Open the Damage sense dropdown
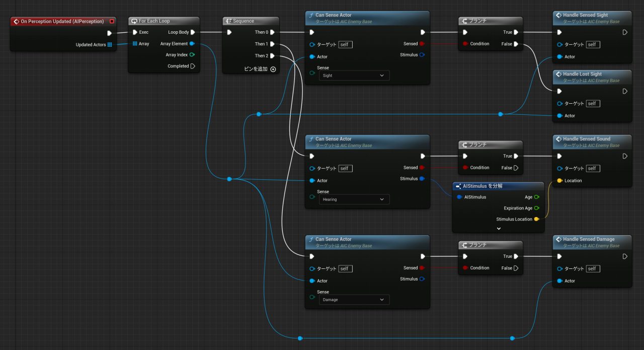Image resolution: width=644 pixels, height=350 pixels. pyautogui.click(x=354, y=300)
